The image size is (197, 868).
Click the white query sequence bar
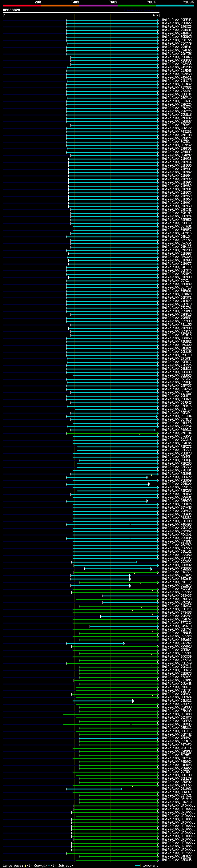coord(81,13)
